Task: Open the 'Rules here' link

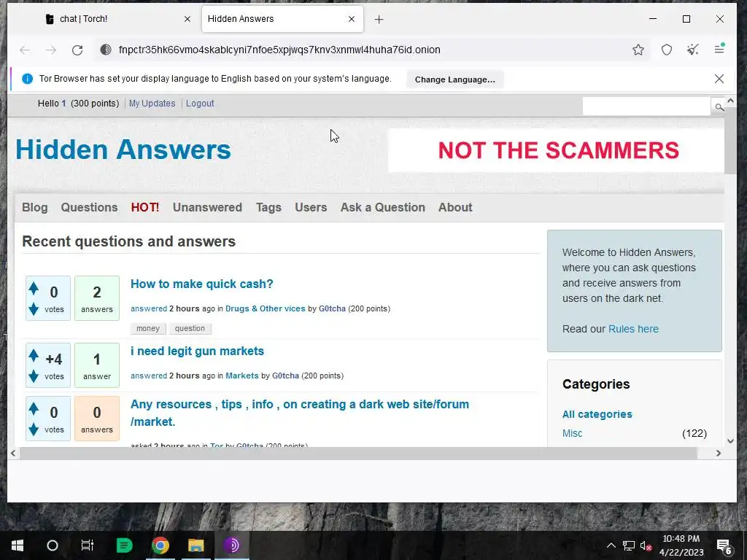Action: (x=633, y=329)
